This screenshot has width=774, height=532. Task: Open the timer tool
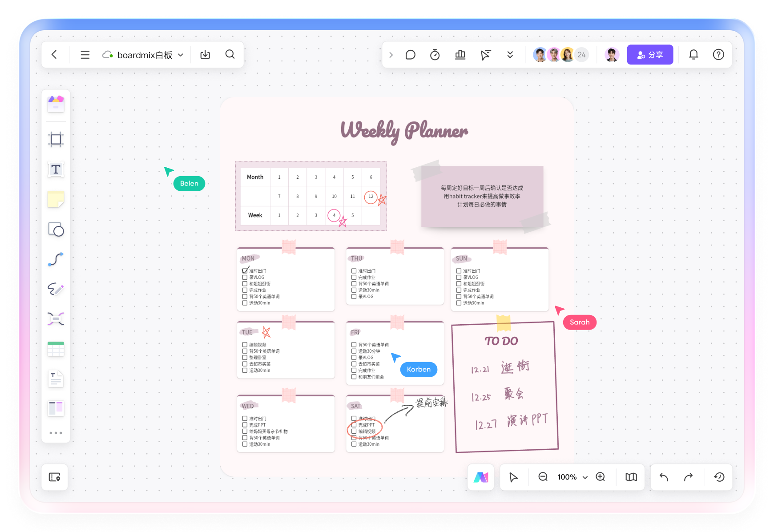[x=435, y=55]
